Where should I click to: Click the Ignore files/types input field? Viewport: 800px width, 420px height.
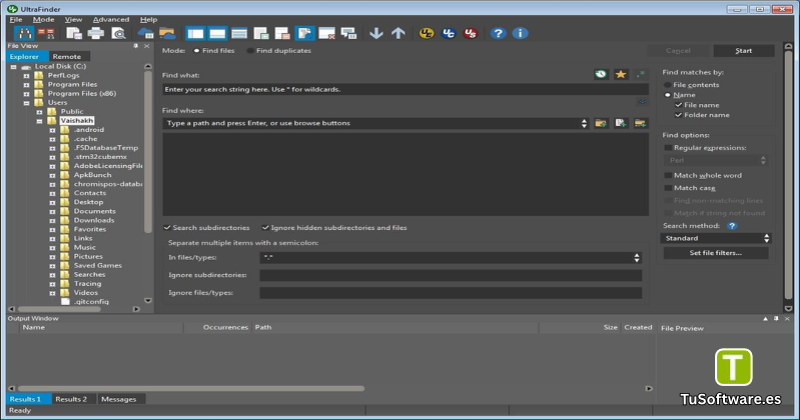[451, 293]
